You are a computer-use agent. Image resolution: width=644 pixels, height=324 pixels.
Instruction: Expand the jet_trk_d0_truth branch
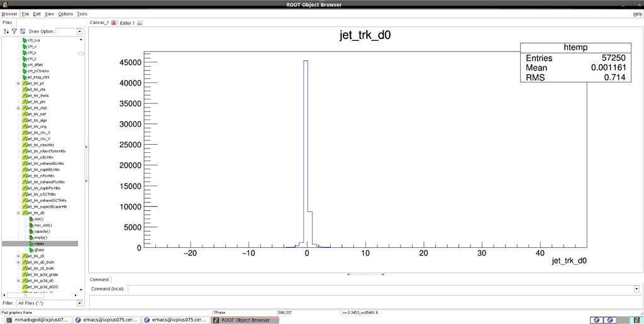[x=18, y=262]
